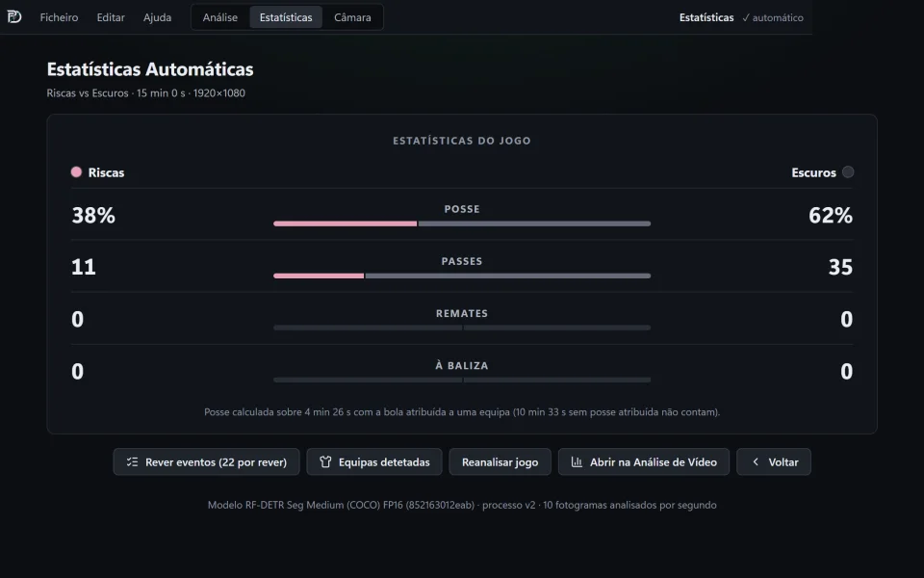Click the app logo icon
Screen dimensions: 924x578
pyautogui.click(x=14, y=16)
